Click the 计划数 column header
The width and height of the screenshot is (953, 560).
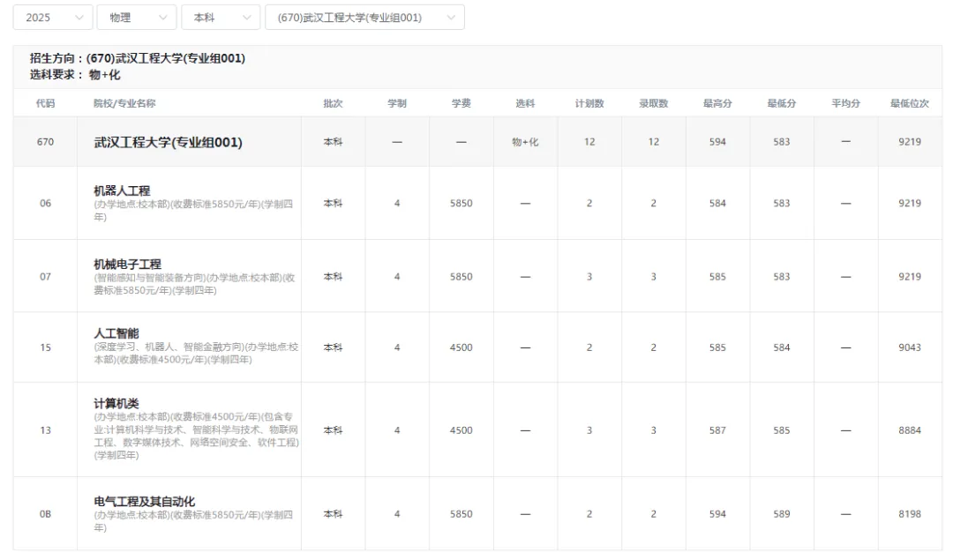pos(589,103)
